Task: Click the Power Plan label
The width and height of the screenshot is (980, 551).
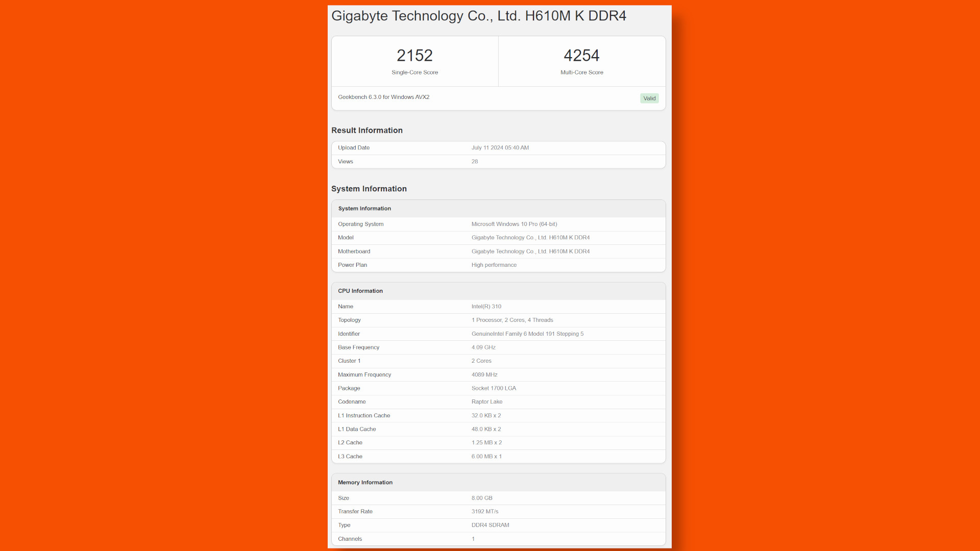Action: pyautogui.click(x=352, y=265)
